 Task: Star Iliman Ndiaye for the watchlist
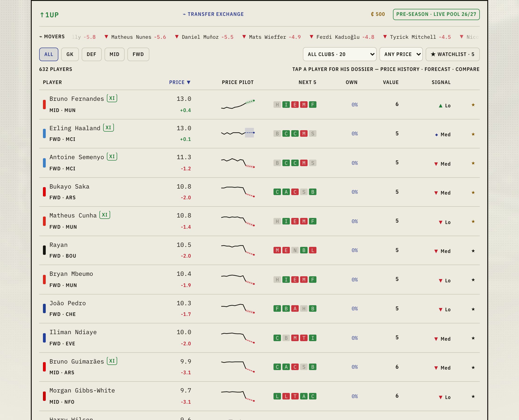pos(473,338)
